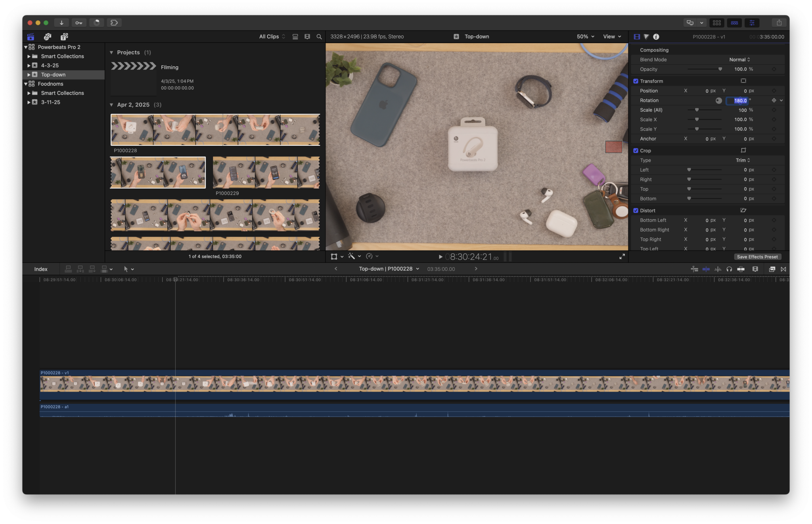This screenshot has width=812, height=524.
Task: Collapse the Apr 2, 2025 clip group
Action: point(111,105)
